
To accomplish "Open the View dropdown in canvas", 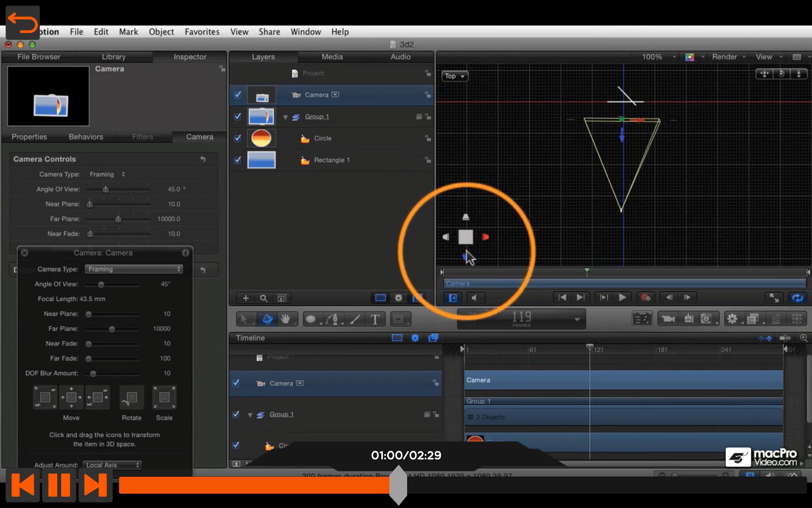I will tap(769, 57).
